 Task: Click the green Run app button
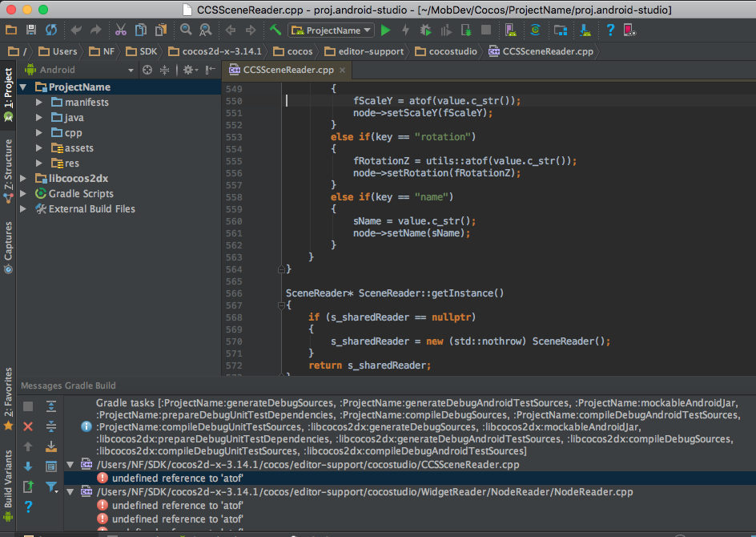tap(385, 30)
